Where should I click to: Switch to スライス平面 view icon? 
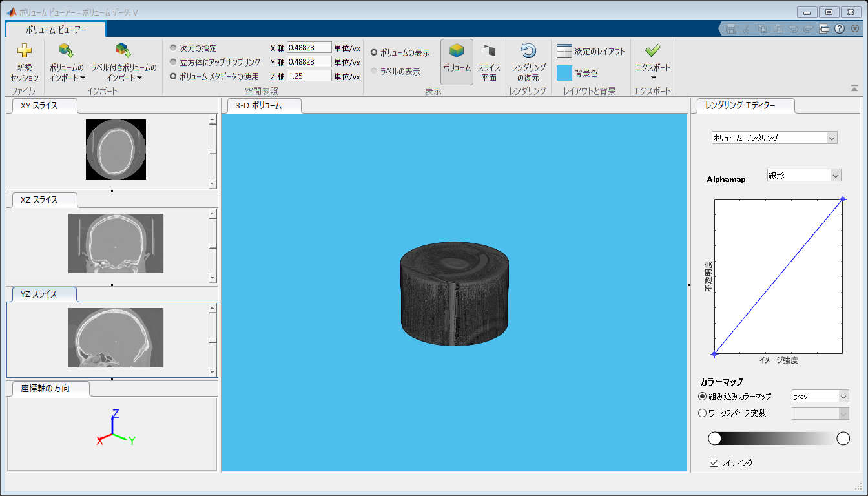point(489,51)
